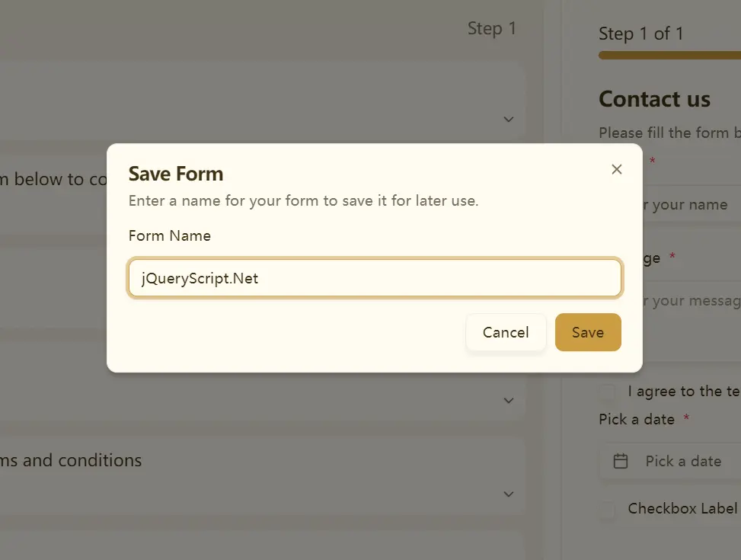
Task: Open the date picker via the calendar icon
Action: (x=621, y=461)
